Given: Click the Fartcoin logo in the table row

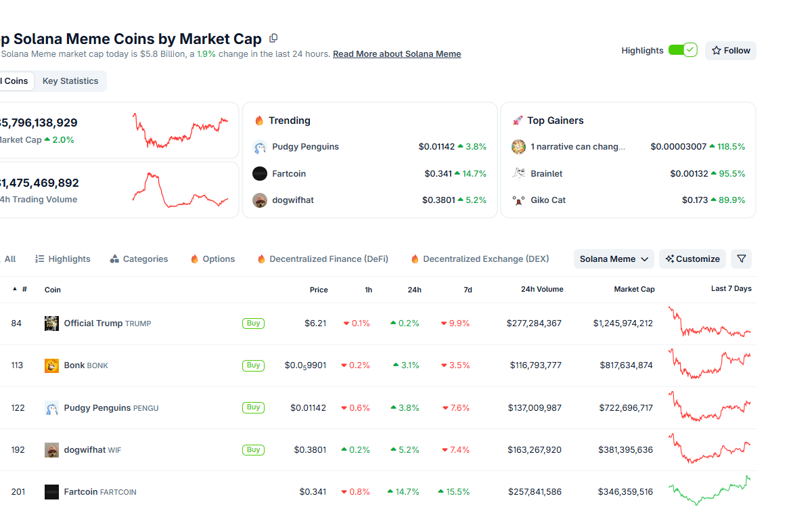Looking at the screenshot, I should pyautogui.click(x=51, y=492).
